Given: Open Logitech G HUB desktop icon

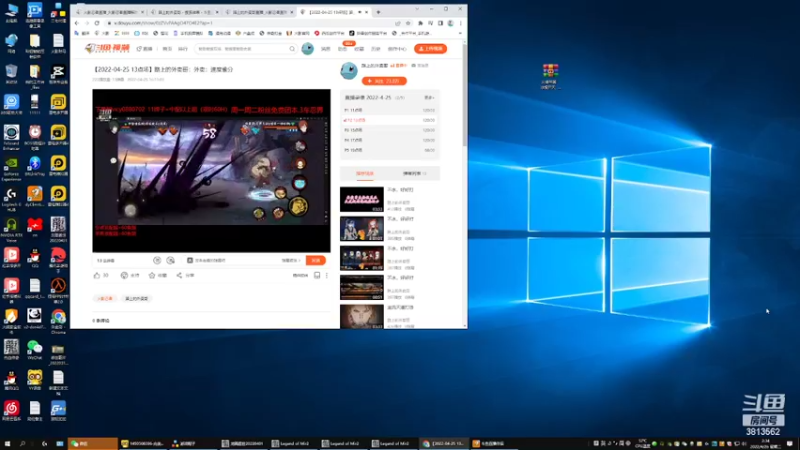Looking at the screenshot, I should tap(11, 199).
